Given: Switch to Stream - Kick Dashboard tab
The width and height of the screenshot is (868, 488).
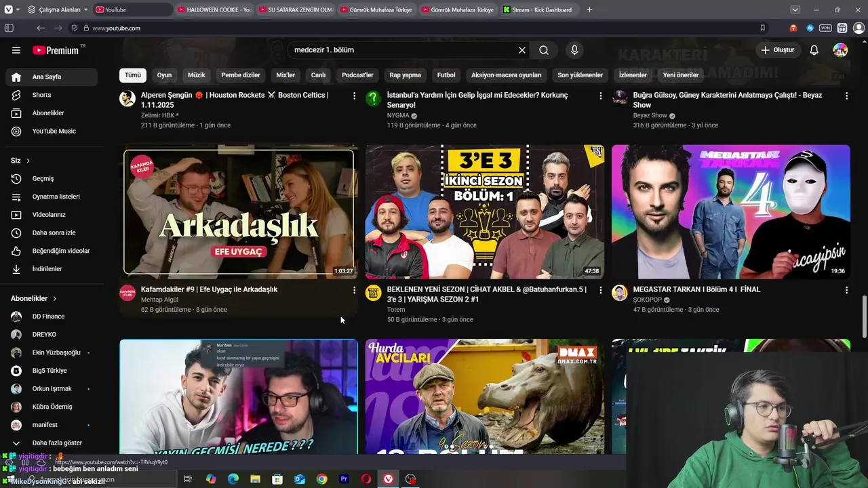Looking at the screenshot, I should 540,9.
